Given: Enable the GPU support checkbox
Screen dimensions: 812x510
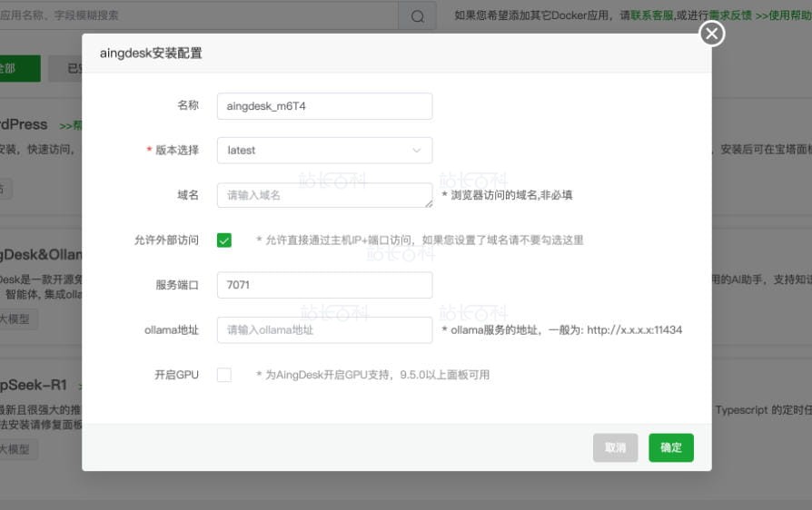Looking at the screenshot, I should tap(224, 375).
